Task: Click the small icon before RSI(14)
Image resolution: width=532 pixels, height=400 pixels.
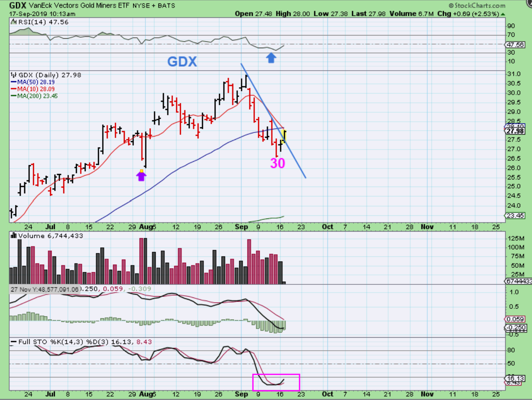Action: pyautogui.click(x=14, y=22)
